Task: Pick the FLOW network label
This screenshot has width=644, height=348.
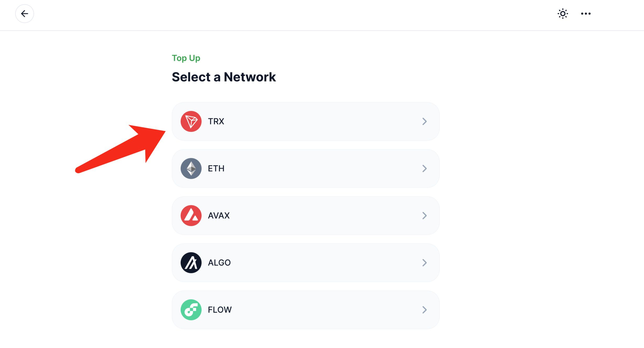Action: pyautogui.click(x=220, y=310)
